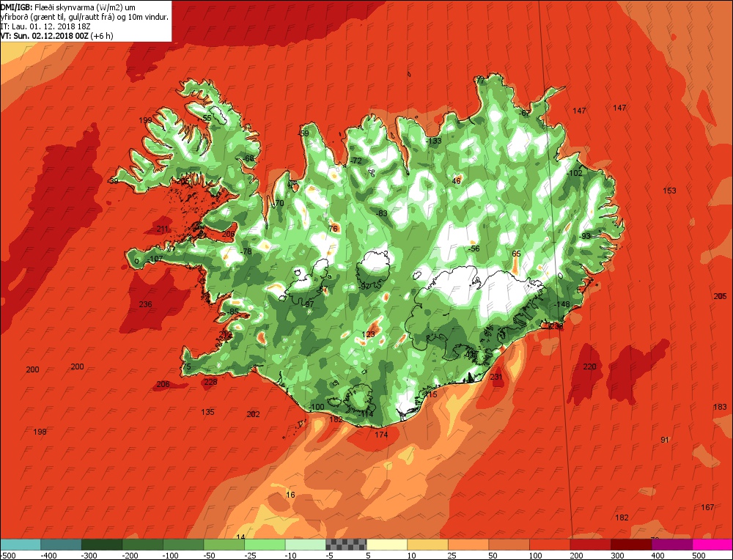This screenshot has width=733, height=560.
Task: Click the 400 label on the legend
Action: pyautogui.click(x=658, y=556)
